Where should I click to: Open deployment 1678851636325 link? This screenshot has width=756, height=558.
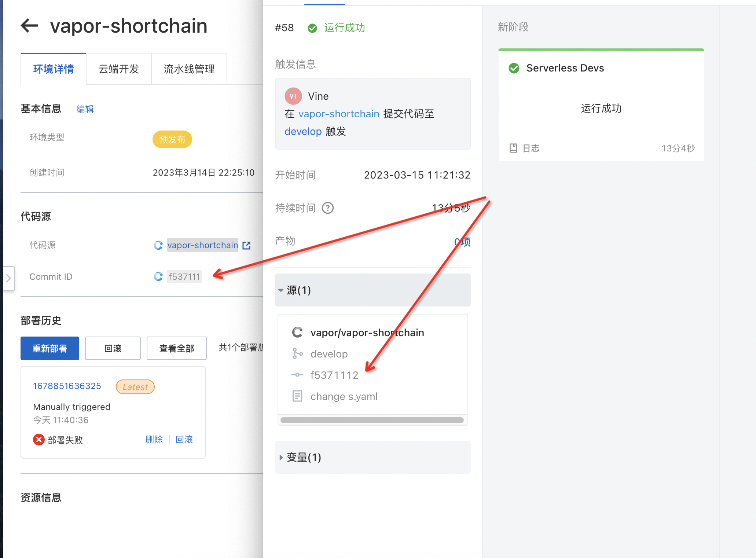click(x=67, y=386)
